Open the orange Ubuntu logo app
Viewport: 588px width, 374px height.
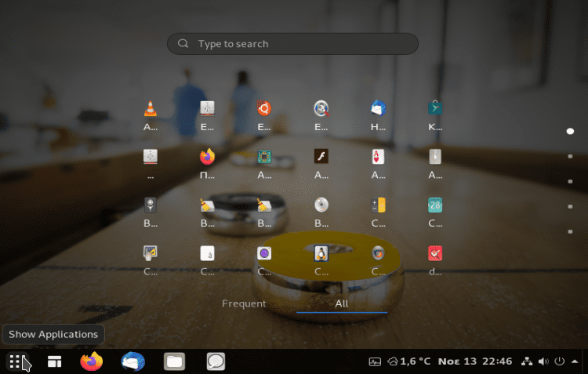coord(264,109)
